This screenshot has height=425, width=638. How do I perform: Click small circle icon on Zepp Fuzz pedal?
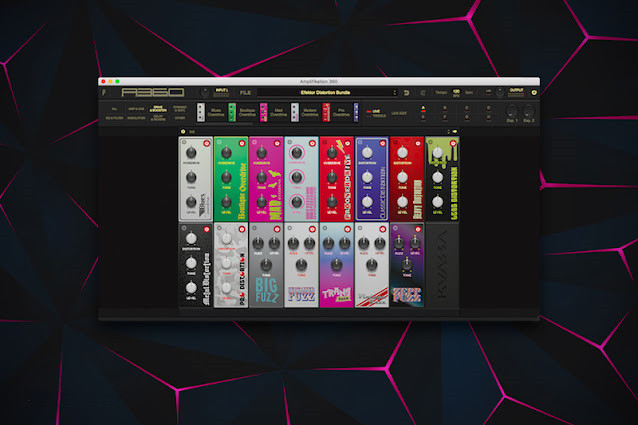[x=395, y=228]
